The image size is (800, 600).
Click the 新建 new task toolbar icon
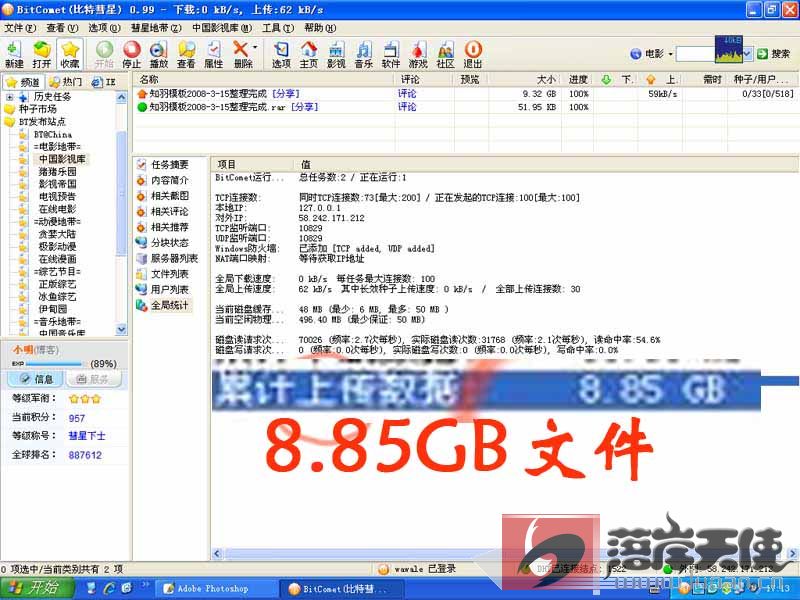click(x=14, y=54)
